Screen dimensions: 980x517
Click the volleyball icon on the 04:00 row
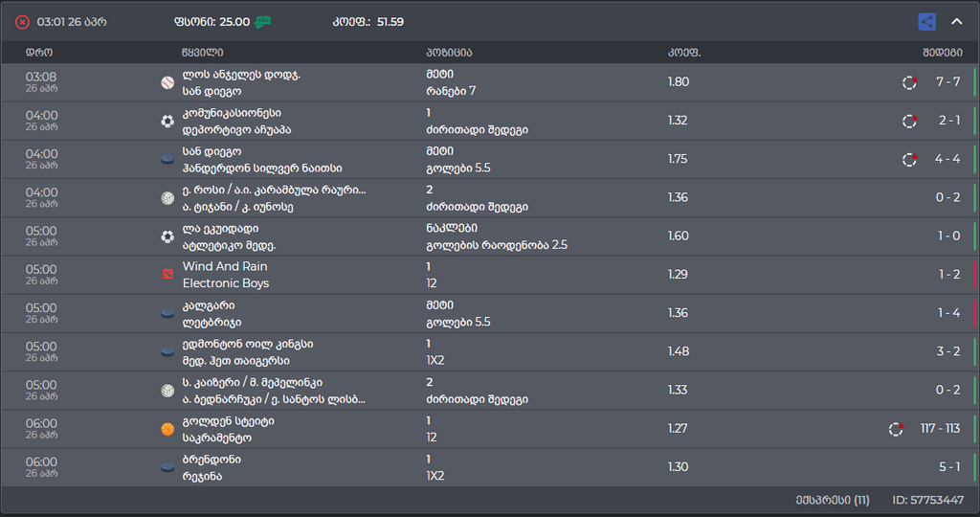[x=167, y=198]
